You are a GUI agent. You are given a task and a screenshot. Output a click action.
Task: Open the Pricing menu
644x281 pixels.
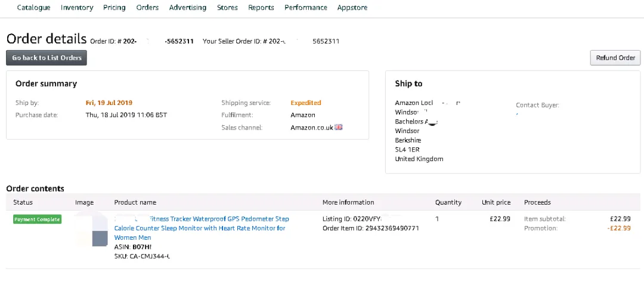[114, 7]
